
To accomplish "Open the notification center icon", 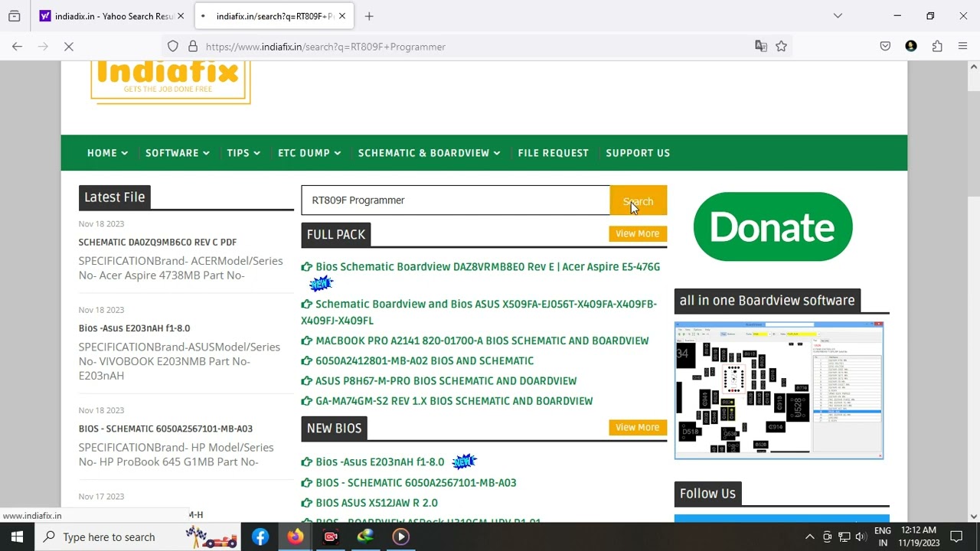I will [x=956, y=537].
